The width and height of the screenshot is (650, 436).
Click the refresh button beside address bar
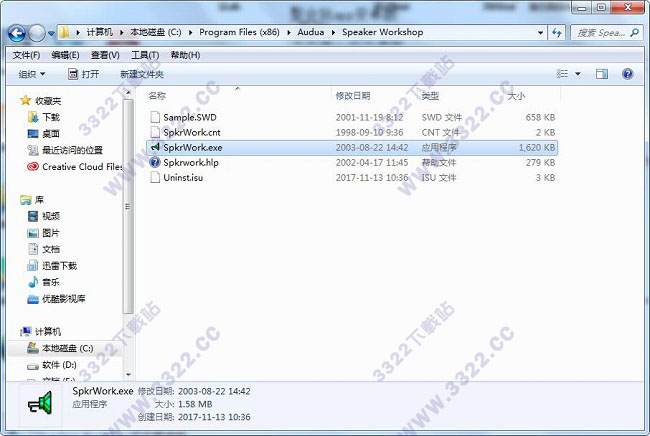point(557,32)
